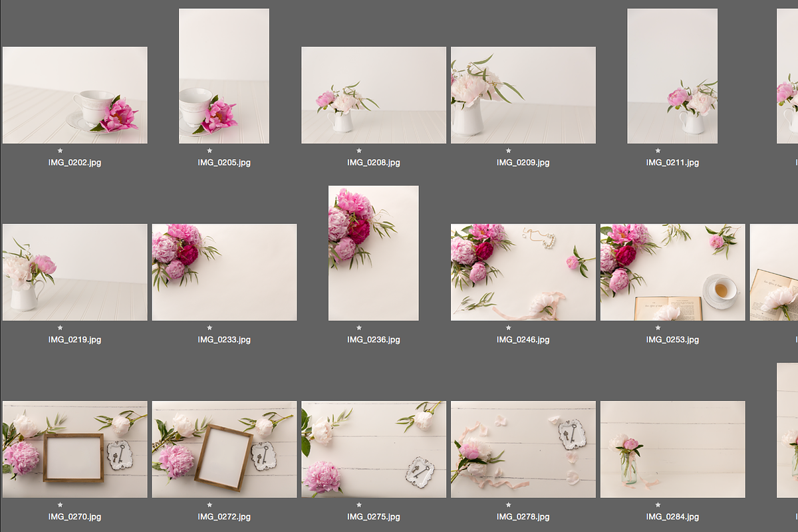Select the IMG_0233.jpg peony flat-lay thumbnail
The height and width of the screenshot is (532, 798).
pos(224,273)
